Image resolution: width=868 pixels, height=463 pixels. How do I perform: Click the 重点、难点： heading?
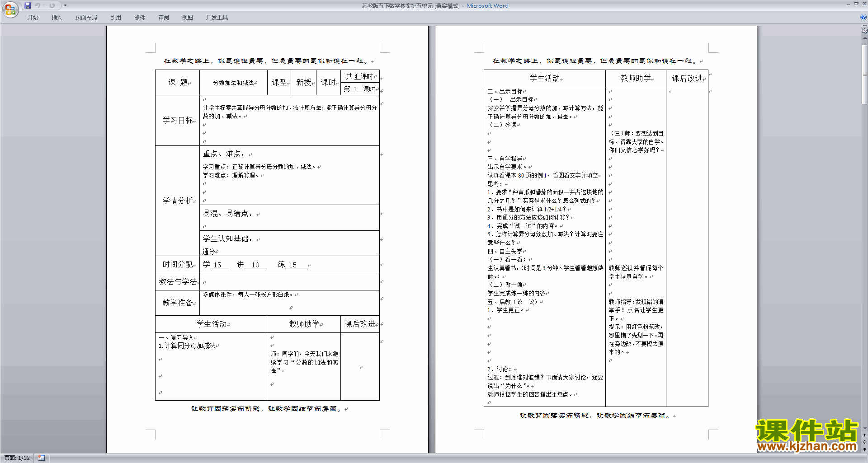[x=223, y=154]
